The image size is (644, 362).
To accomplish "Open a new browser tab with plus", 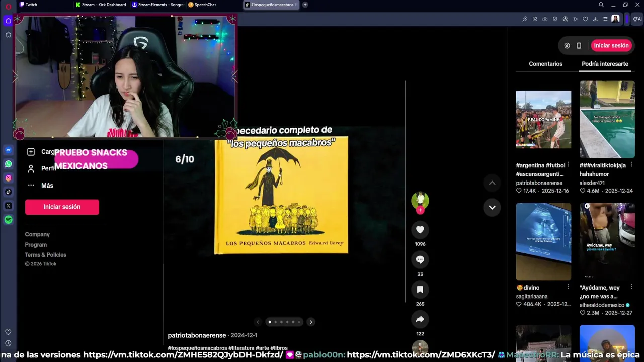I will pyautogui.click(x=305, y=5).
